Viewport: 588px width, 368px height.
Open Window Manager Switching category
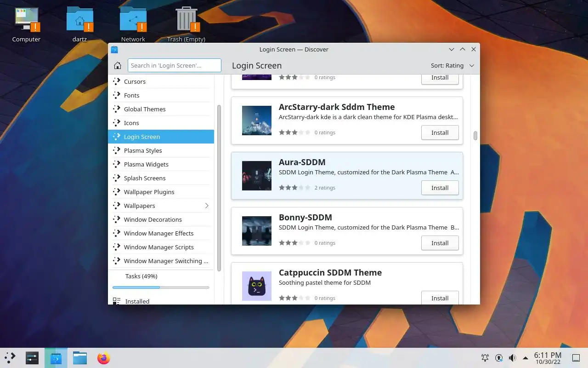point(161,261)
